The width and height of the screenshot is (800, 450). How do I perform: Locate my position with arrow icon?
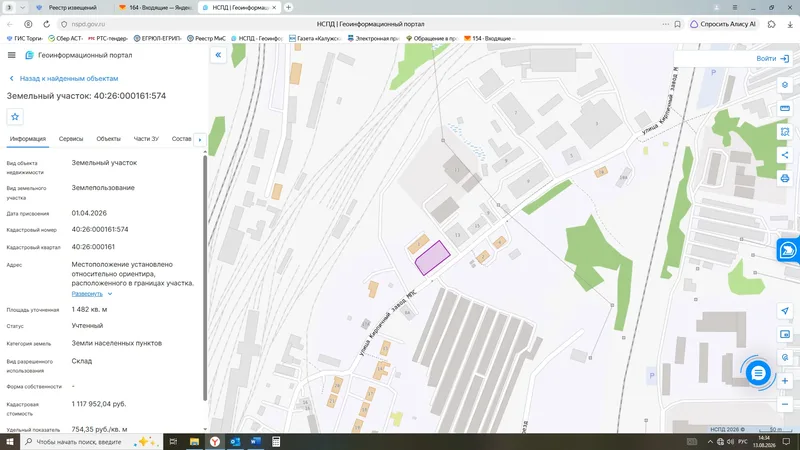tap(785, 311)
